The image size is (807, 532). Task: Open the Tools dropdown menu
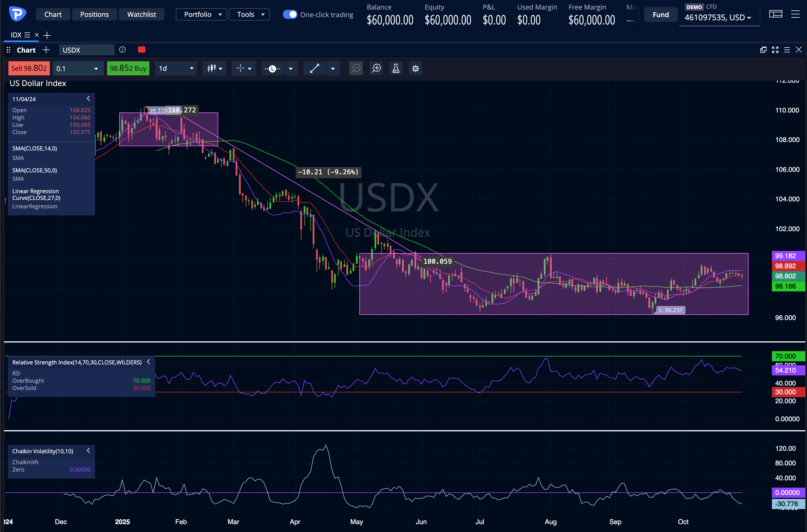pos(249,14)
